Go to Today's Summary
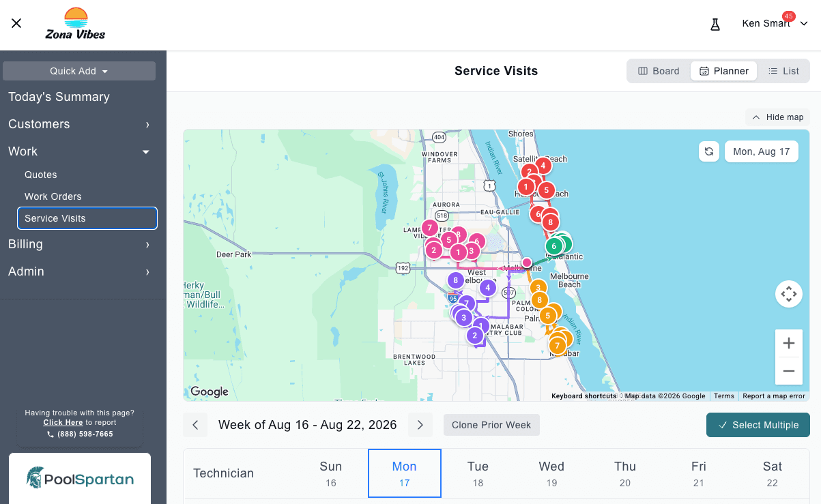The width and height of the screenshot is (821, 504). pyautogui.click(x=59, y=97)
